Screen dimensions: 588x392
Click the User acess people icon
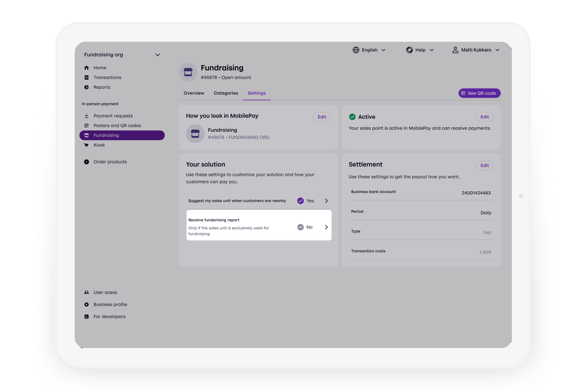[86, 292]
